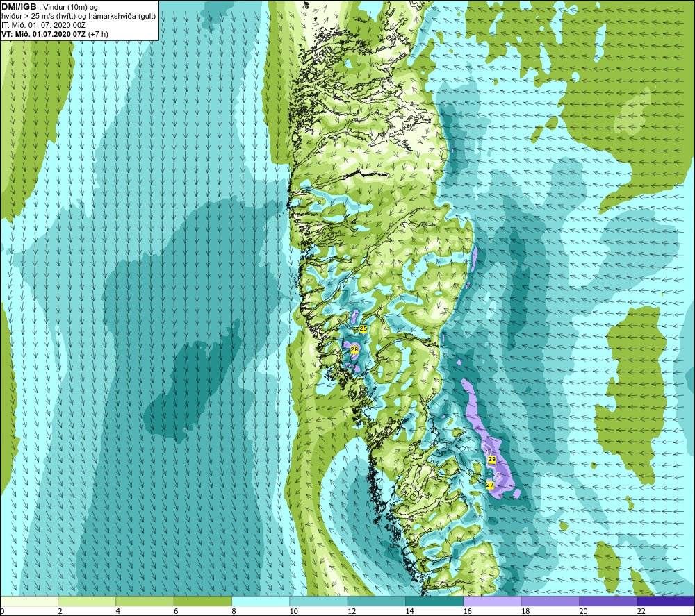Viewport: 695px width, 616px height.
Task: Click the legend scale number 2
Action: pyautogui.click(x=60, y=611)
